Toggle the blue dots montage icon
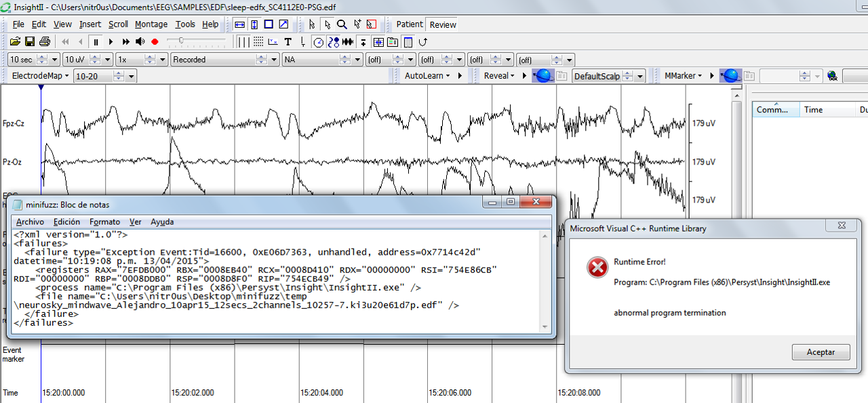This screenshot has height=403, width=868. click(333, 42)
